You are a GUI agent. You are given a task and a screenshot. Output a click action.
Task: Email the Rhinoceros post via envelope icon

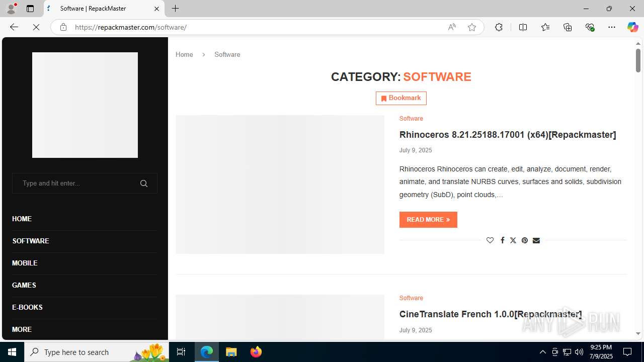[536, 240]
